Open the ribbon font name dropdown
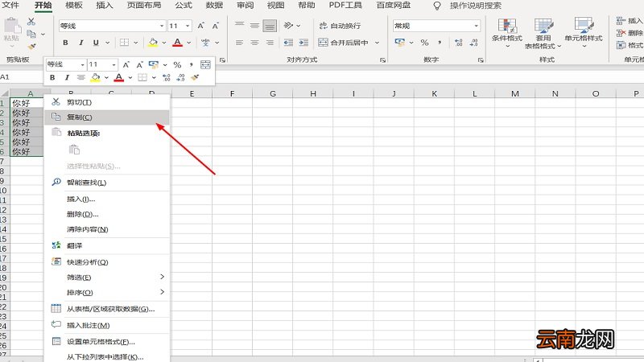 click(162, 26)
